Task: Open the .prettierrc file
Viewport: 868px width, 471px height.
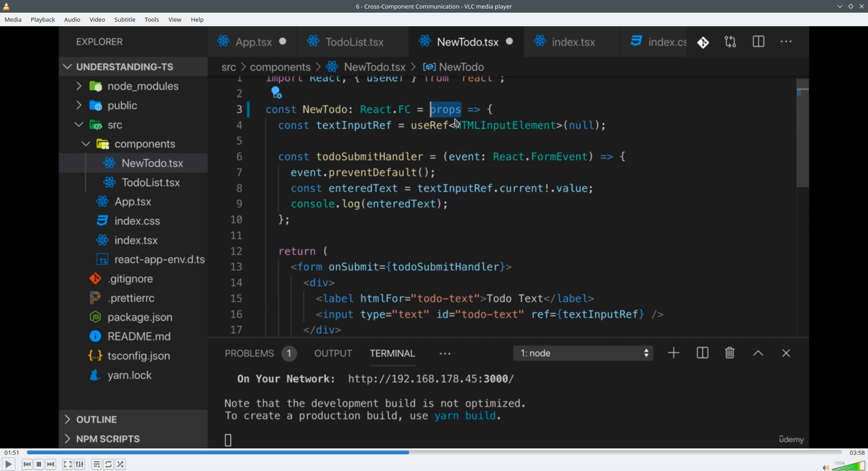Action: (x=133, y=298)
